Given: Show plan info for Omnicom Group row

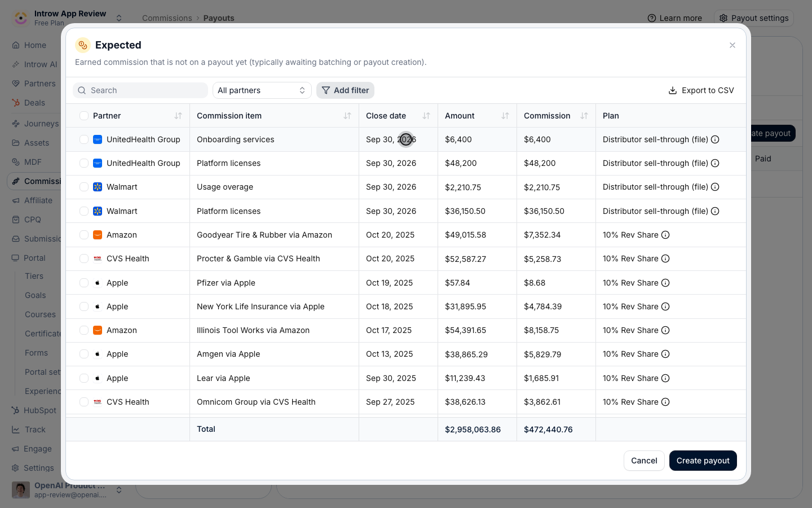Looking at the screenshot, I should click(665, 402).
